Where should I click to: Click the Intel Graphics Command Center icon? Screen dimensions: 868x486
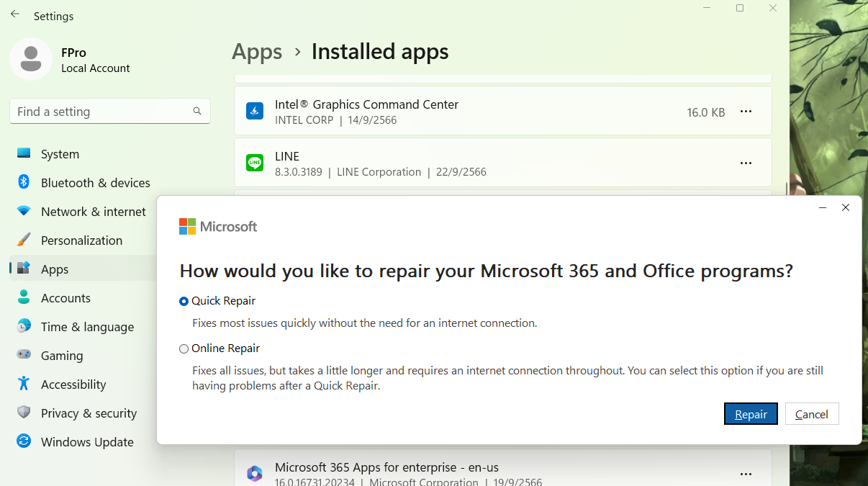click(x=255, y=112)
